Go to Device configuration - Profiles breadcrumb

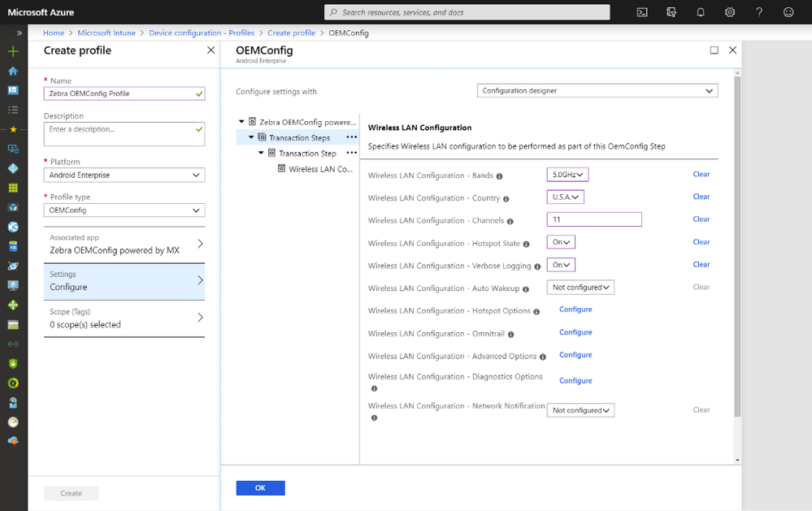tap(202, 33)
